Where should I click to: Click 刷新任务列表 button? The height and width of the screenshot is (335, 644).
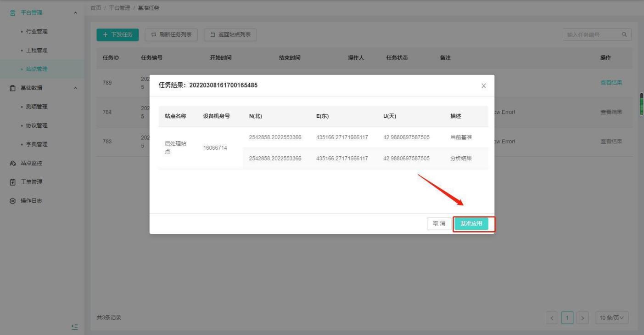171,35
